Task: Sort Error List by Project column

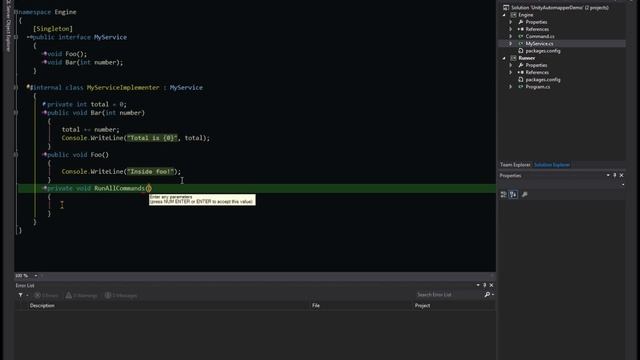Action: click(x=422, y=306)
